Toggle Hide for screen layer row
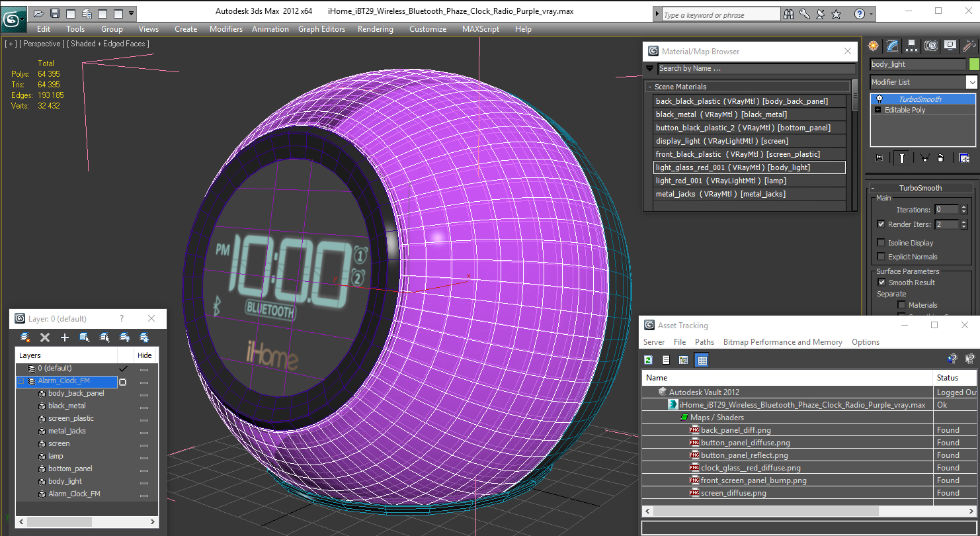The image size is (980, 536). pyautogui.click(x=144, y=444)
